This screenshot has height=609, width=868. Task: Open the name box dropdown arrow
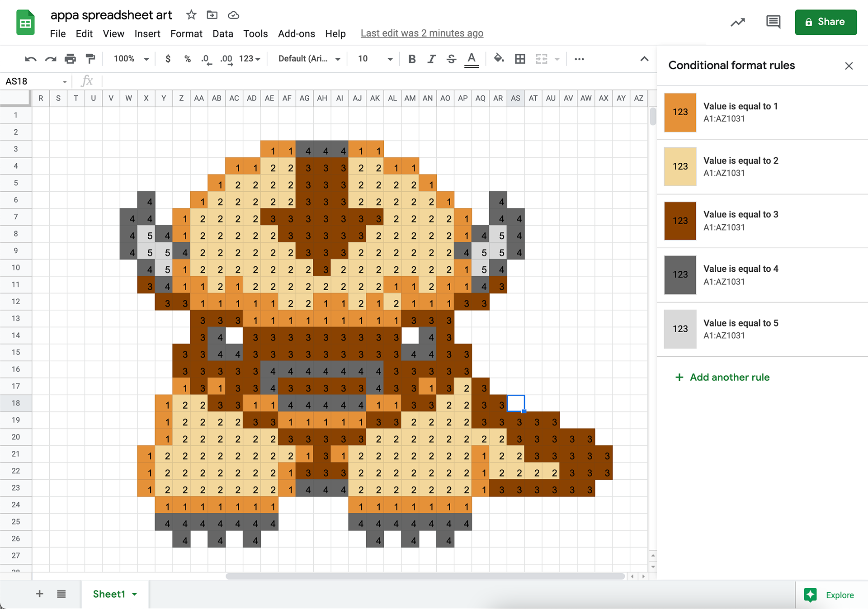[x=65, y=82]
